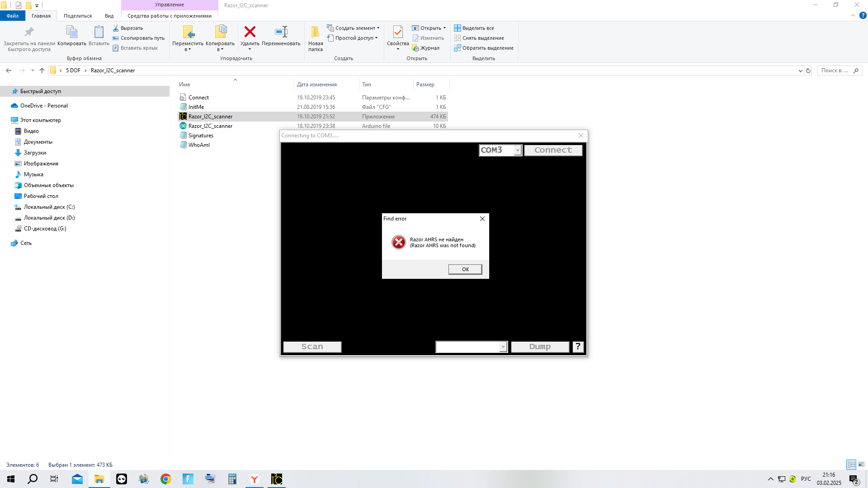Switch to the Вид tab

point(109,16)
